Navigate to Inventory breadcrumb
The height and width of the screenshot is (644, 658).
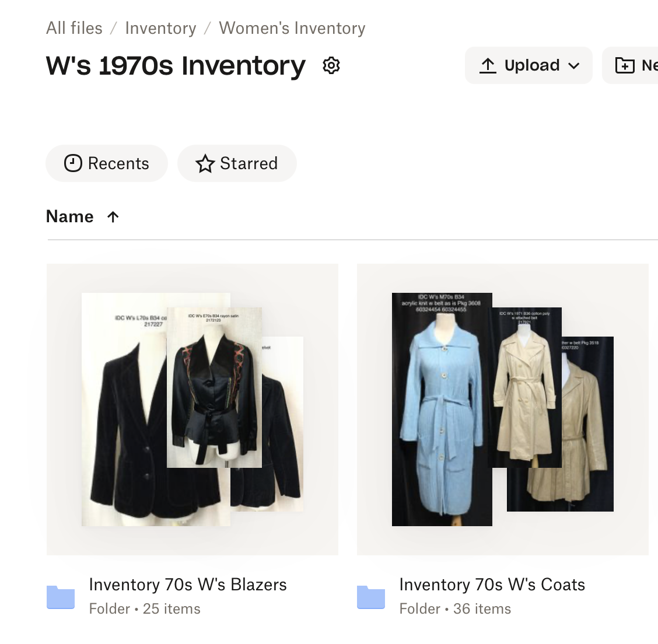click(x=160, y=28)
